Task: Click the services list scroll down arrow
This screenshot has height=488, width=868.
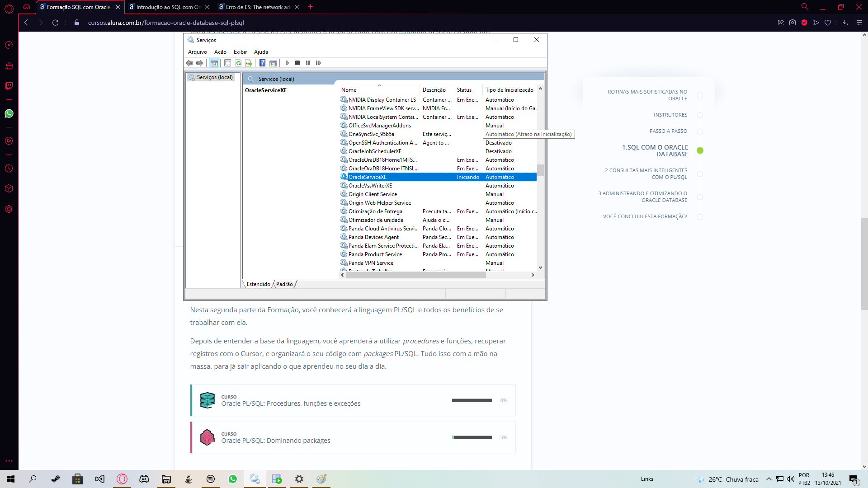Action: tap(540, 267)
